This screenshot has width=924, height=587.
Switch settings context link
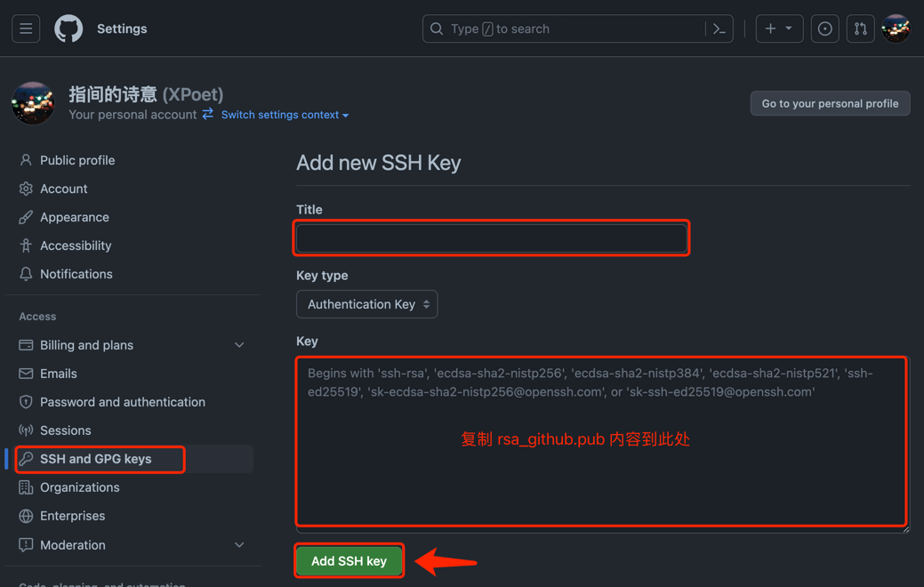[285, 115]
